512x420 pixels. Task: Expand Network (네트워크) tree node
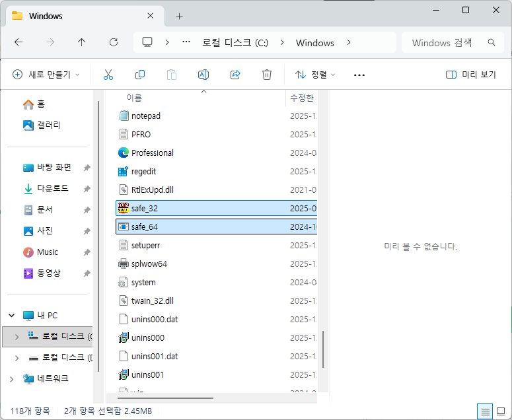12,379
